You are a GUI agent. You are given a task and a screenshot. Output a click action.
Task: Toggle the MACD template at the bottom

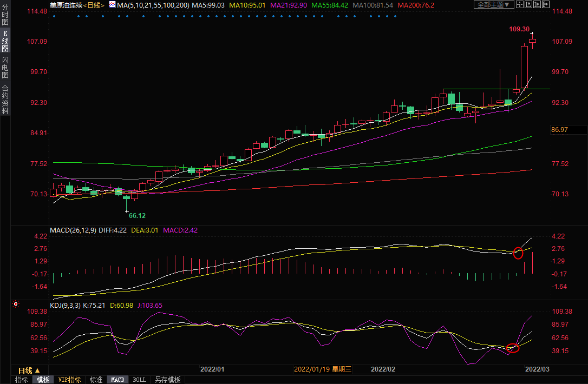pyautogui.click(x=117, y=380)
